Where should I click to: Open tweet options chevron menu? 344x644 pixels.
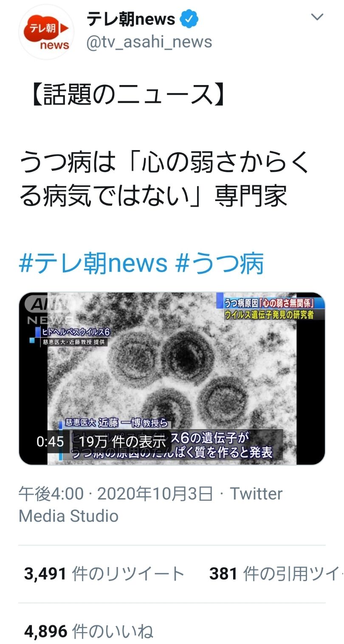[x=317, y=17]
